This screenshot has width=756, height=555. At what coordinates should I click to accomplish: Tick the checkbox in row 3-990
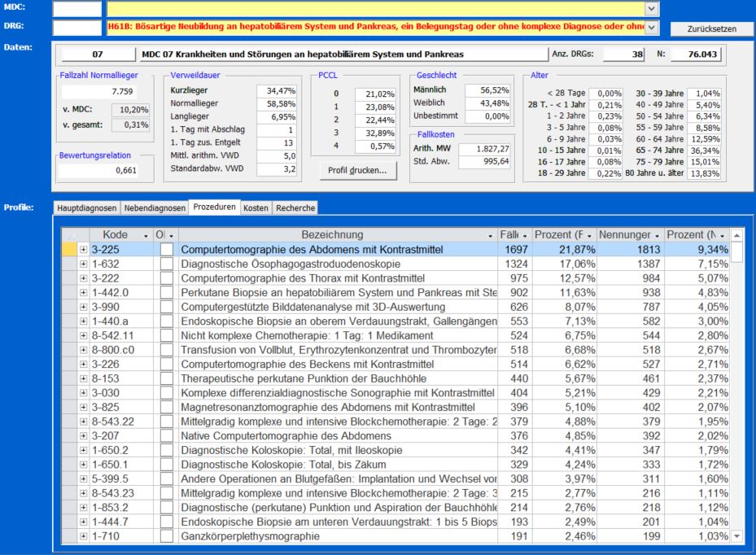166,307
